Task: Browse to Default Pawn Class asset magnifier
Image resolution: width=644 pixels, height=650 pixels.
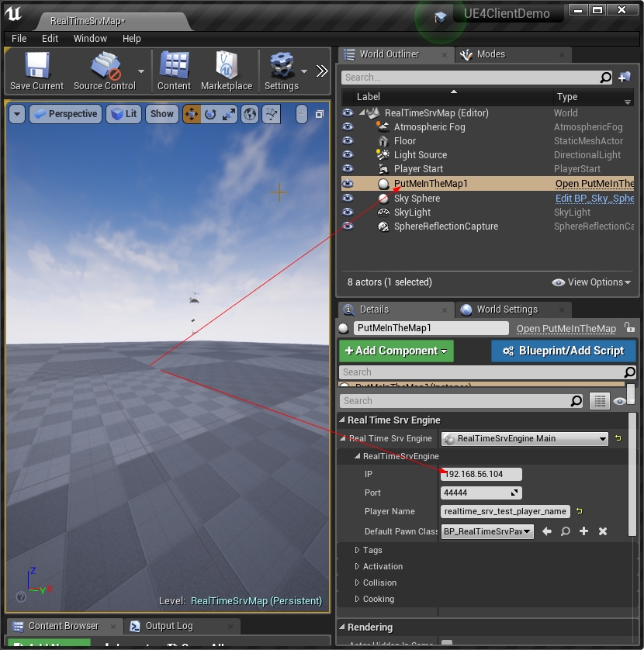Action: coord(565,531)
